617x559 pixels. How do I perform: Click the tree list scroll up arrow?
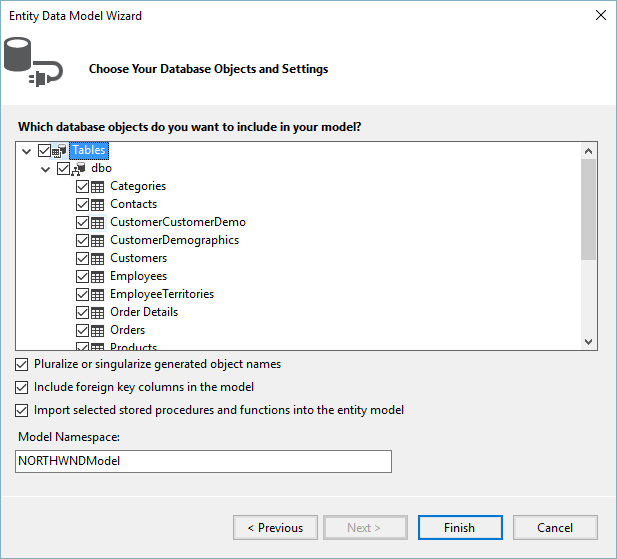point(589,151)
